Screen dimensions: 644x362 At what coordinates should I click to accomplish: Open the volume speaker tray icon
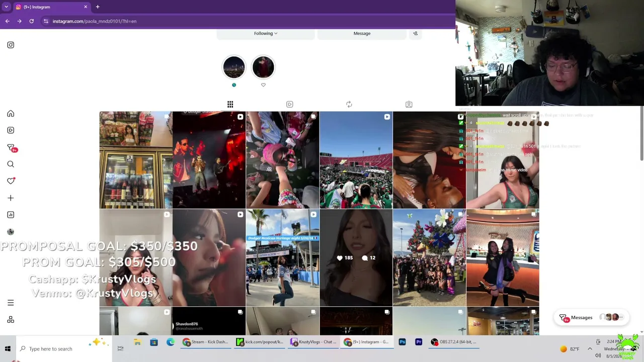(x=598, y=355)
